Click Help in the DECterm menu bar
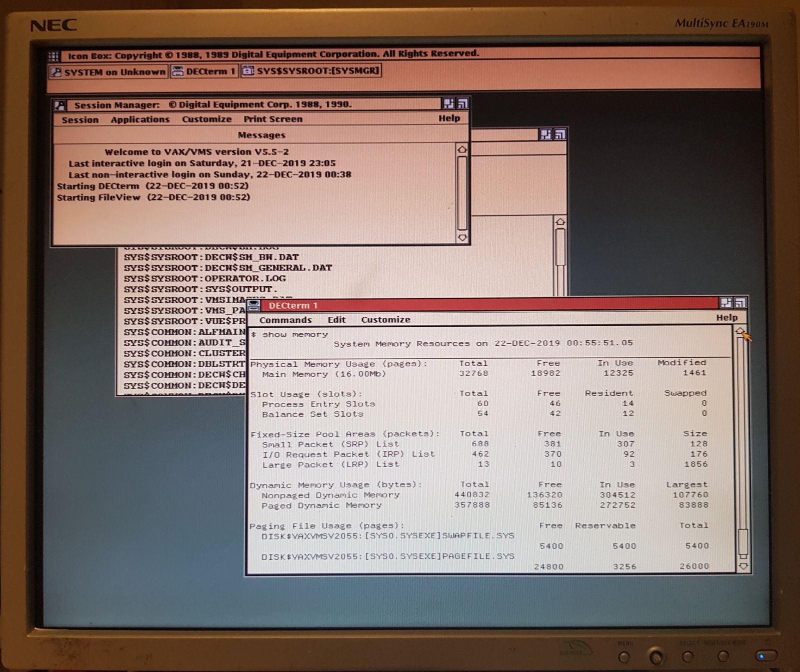 pyautogui.click(x=726, y=318)
